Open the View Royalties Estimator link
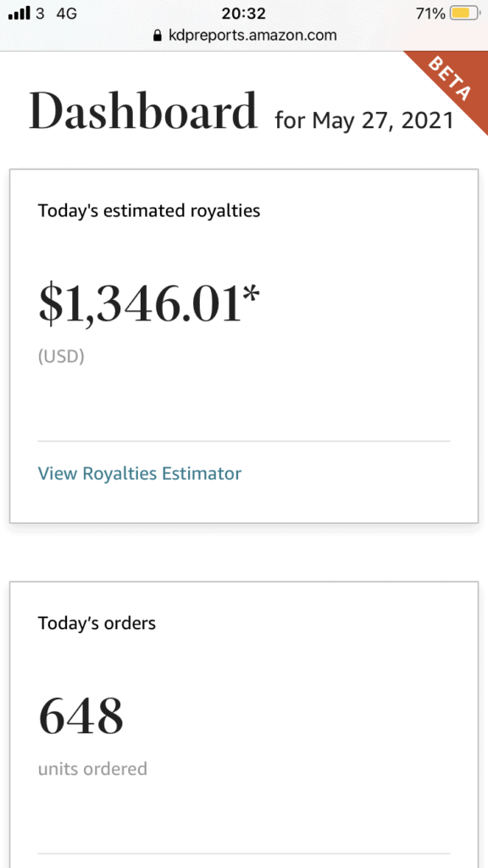Viewport: 488px width, 868px height. click(x=140, y=473)
